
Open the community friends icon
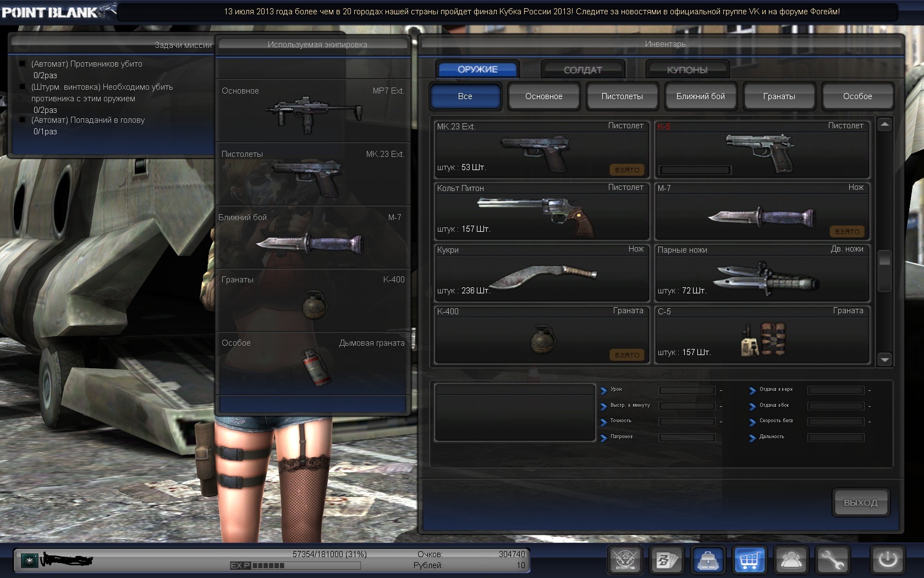(x=791, y=560)
